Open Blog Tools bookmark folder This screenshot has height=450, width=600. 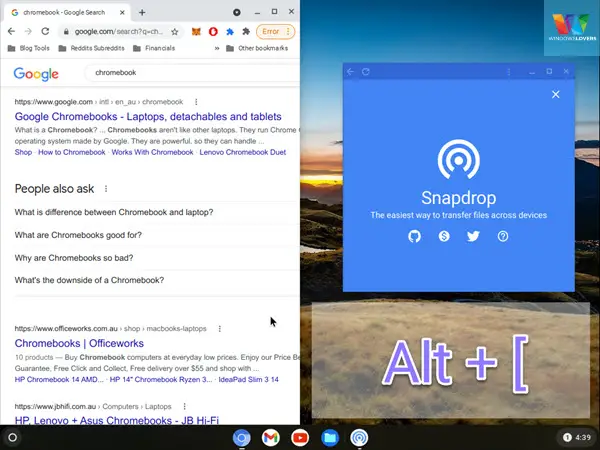coord(29,48)
